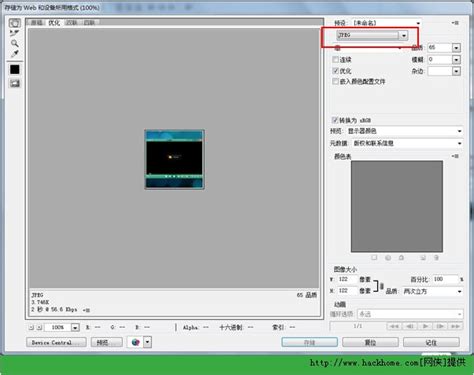Viewport: 474px width, 375px height.
Task: Open the browser selection dropdown arrow
Action: click(x=148, y=342)
